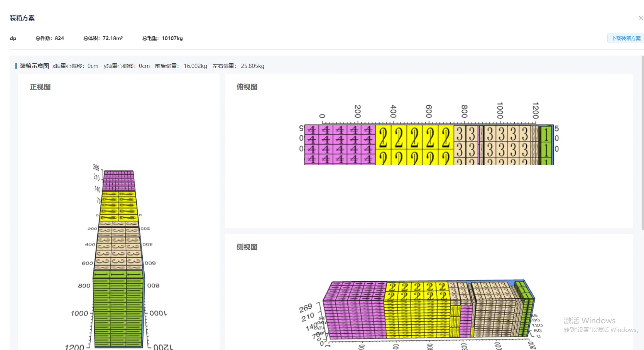Screen dimensions: 644x350
Task: Click the 左右偏重: 25.805kg text
Action: click(x=238, y=66)
